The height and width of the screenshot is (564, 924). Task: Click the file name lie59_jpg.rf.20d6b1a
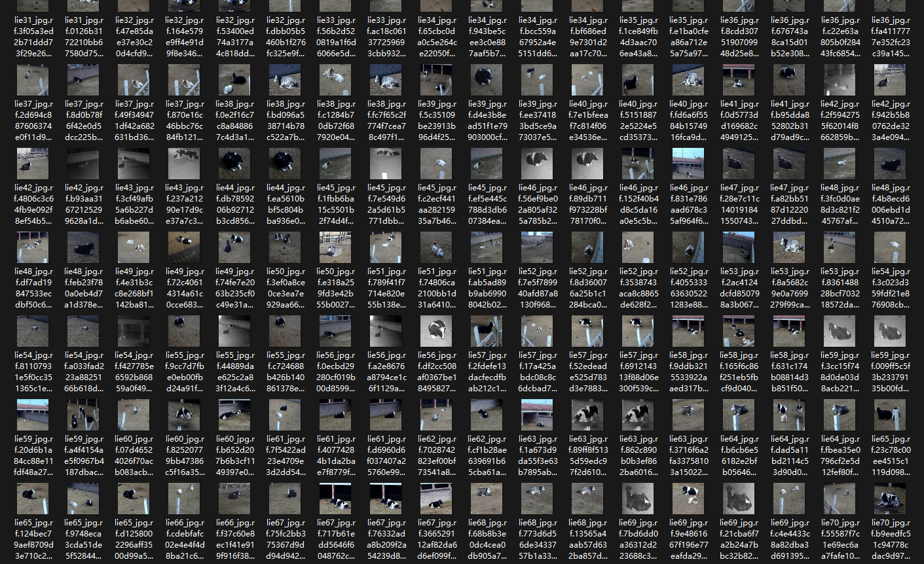(x=33, y=456)
